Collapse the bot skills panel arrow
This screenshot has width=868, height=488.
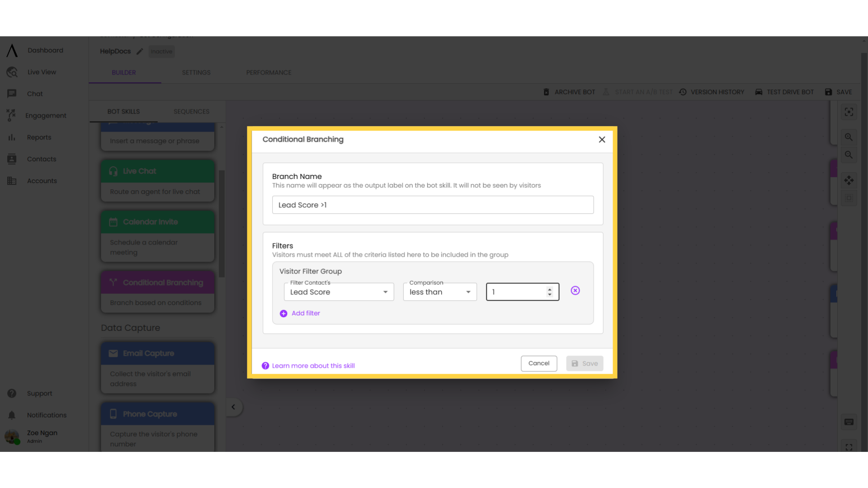click(x=233, y=407)
